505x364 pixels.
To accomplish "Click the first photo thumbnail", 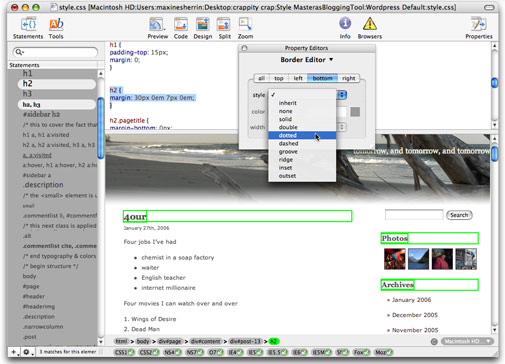I will point(395,259).
